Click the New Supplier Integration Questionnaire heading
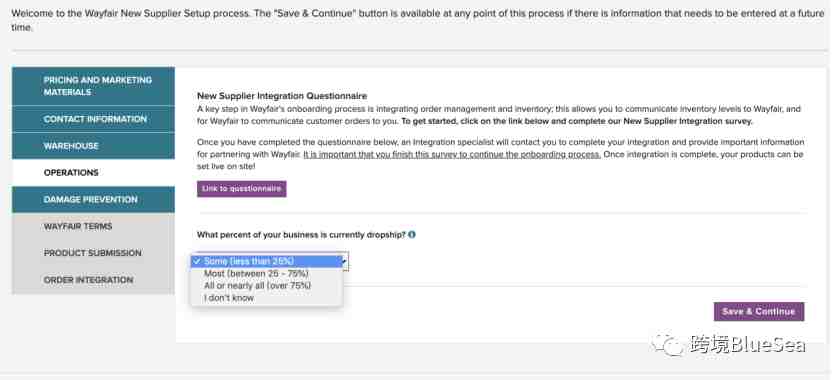Image resolution: width=832 pixels, height=380 pixels. pos(282,96)
